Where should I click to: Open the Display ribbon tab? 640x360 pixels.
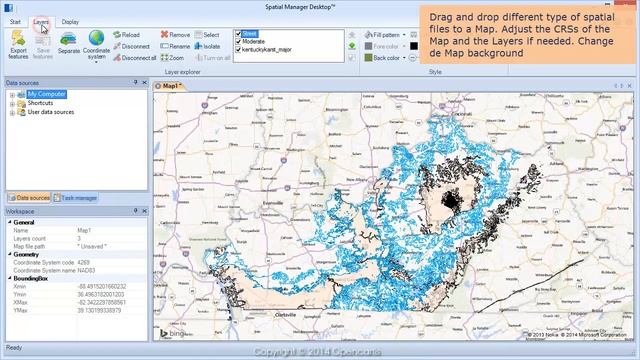pos(70,22)
